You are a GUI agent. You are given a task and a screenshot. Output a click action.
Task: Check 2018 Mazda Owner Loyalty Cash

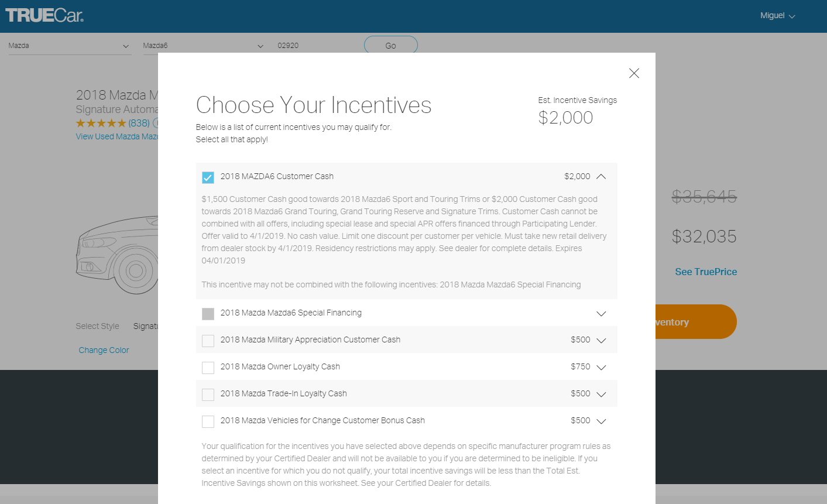pyautogui.click(x=208, y=368)
